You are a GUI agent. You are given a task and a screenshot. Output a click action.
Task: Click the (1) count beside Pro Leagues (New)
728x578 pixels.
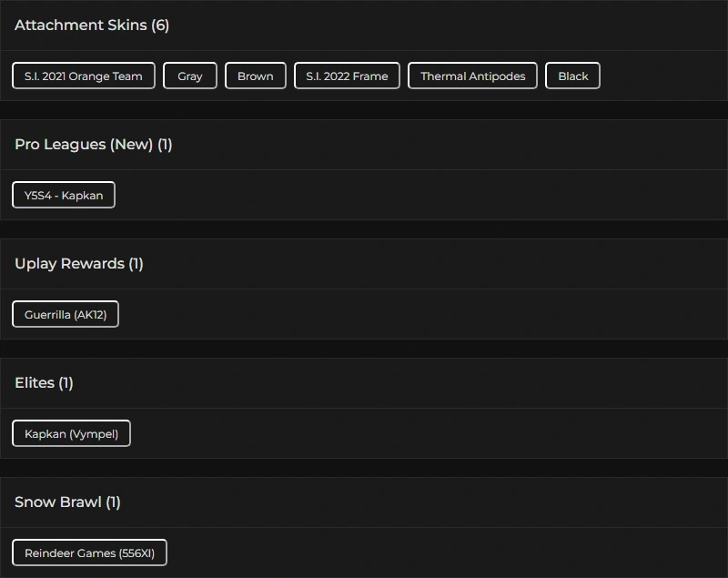[165, 145]
